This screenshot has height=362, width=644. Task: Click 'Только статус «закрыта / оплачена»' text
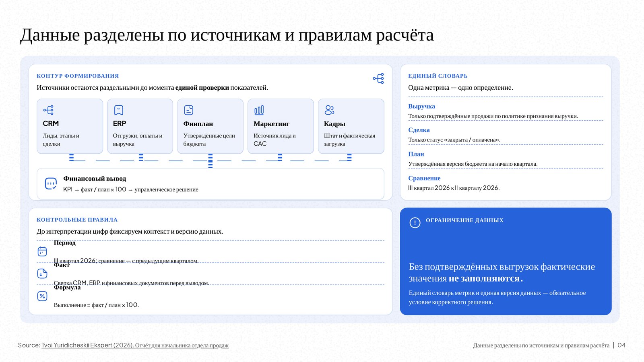click(x=454, y=140)
